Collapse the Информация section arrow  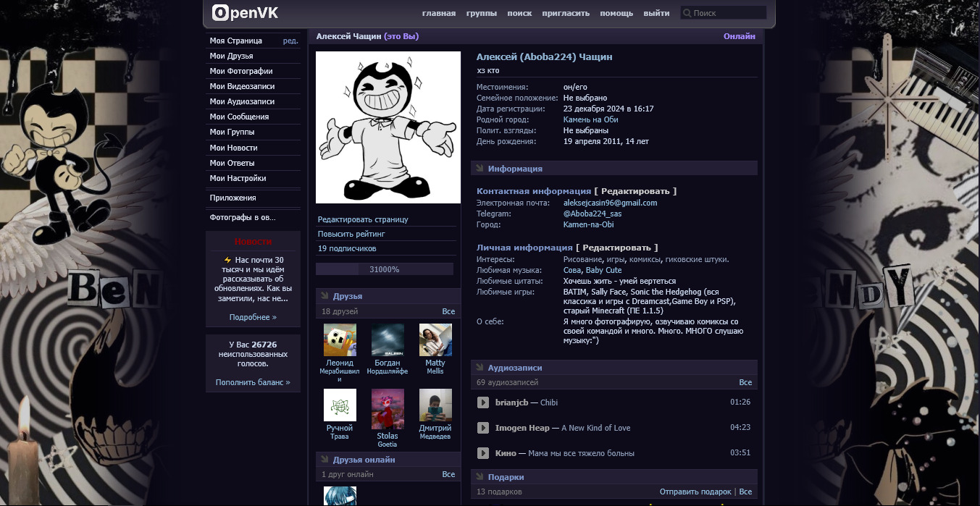(x=479, y=169)
